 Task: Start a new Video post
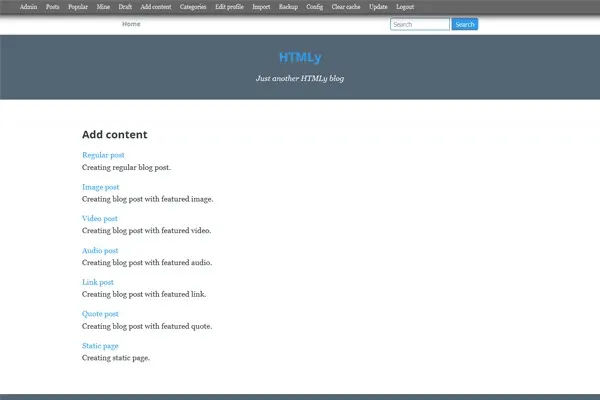pyautogui.click(x=99, y=218)
